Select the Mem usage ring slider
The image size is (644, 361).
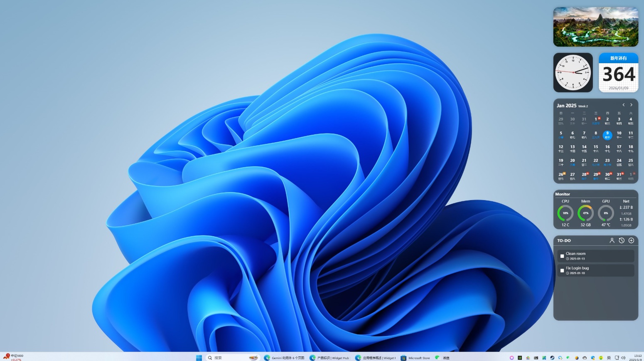(585, 213)
